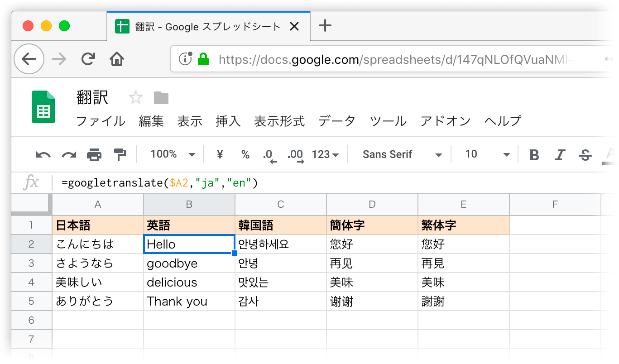Format as currency with the ¥ button
Screen dimensions: 619x364
[221, 154]
